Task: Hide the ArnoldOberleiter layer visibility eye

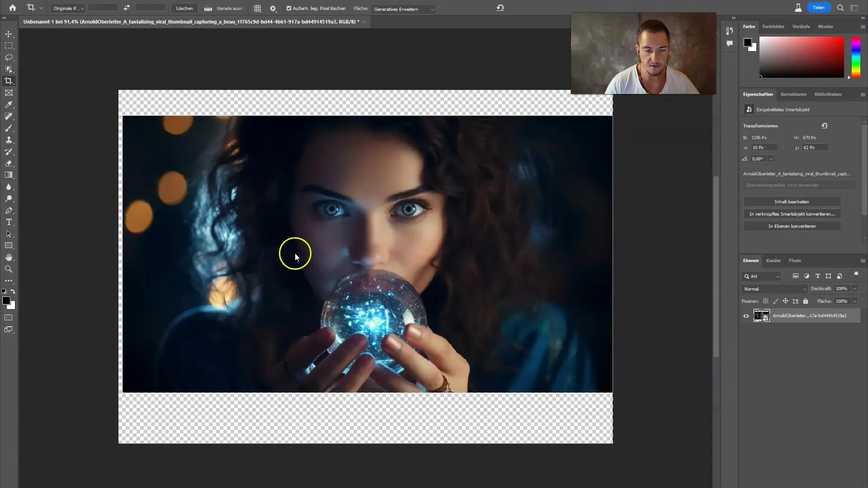Action: [746, 316]
